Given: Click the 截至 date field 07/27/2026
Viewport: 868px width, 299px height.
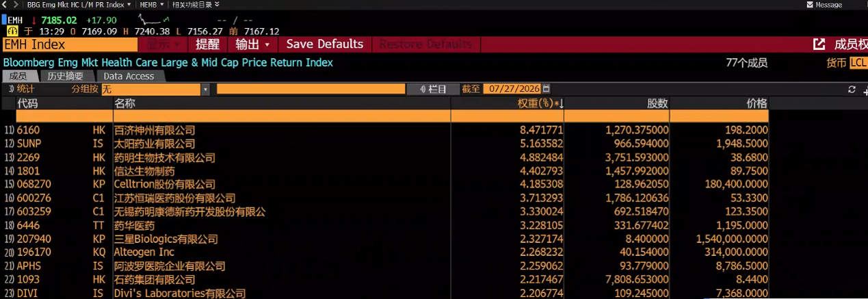Looking at the screenshot, I should tap(512, 90).
